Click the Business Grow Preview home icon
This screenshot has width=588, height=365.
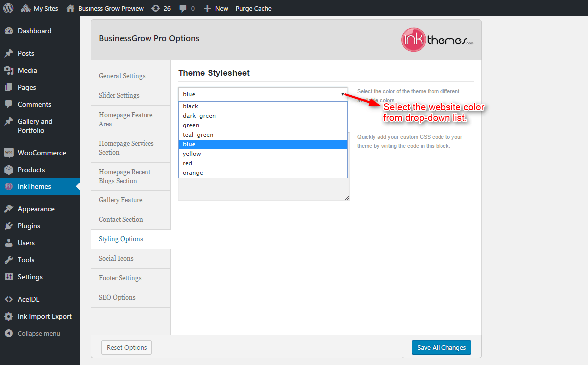(70, 8)
